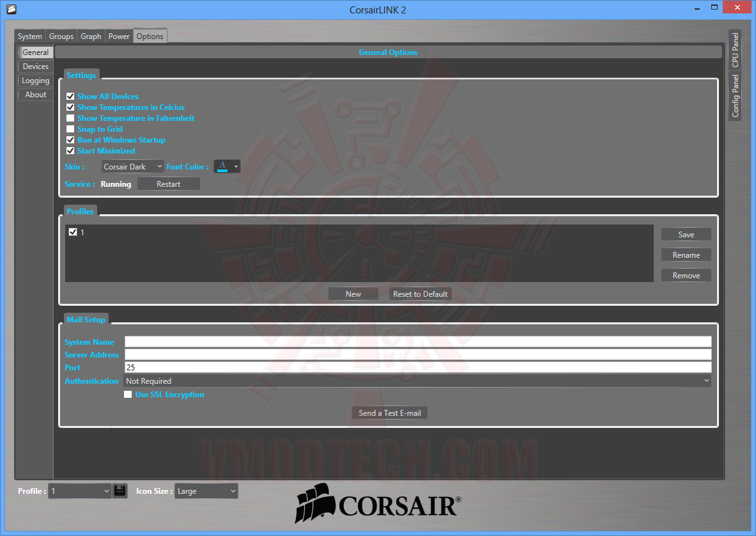Expand the CPU Panel vertical tab
756x536 pixels.
point(735,50)
